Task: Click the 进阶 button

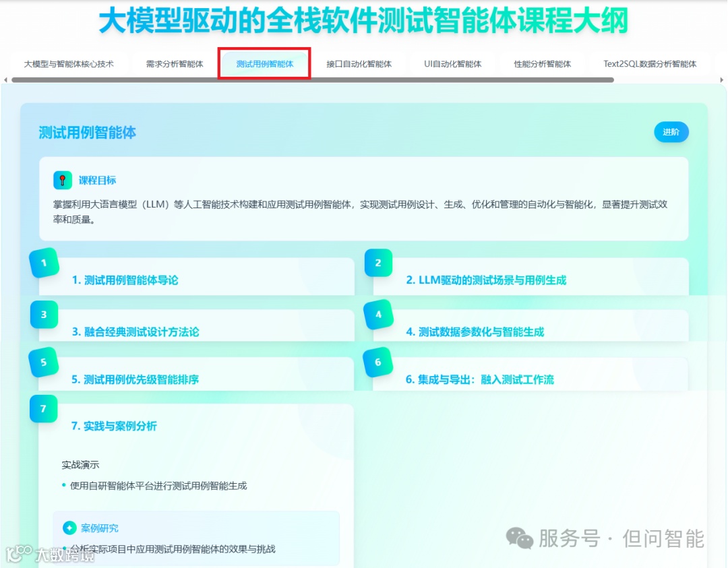Action: [671, 133]
